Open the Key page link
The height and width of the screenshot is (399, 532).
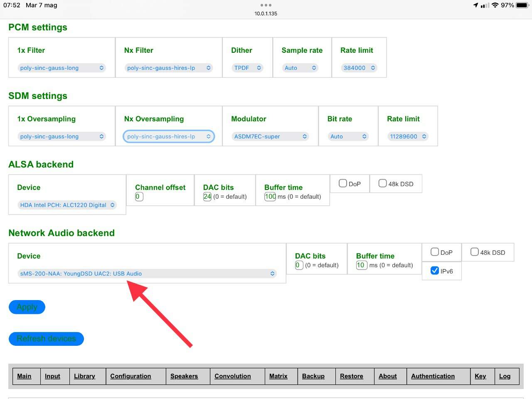tap(480, 376)
